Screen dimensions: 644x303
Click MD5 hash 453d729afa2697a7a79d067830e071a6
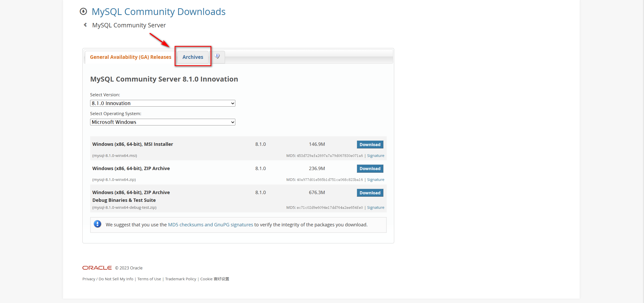[330, 156]
